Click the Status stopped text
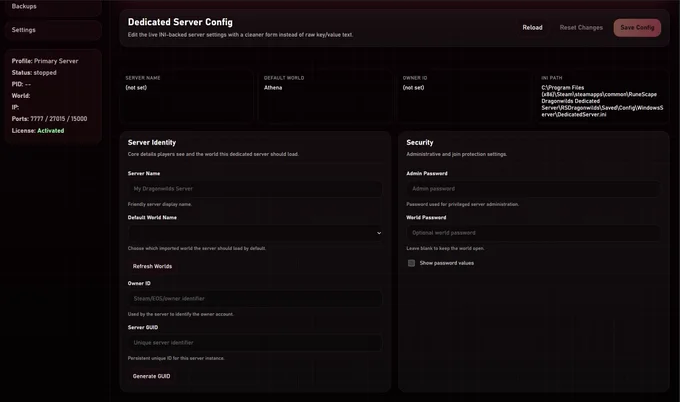The image size is (680, 402). pyautogui.click(x=34, y=73)
